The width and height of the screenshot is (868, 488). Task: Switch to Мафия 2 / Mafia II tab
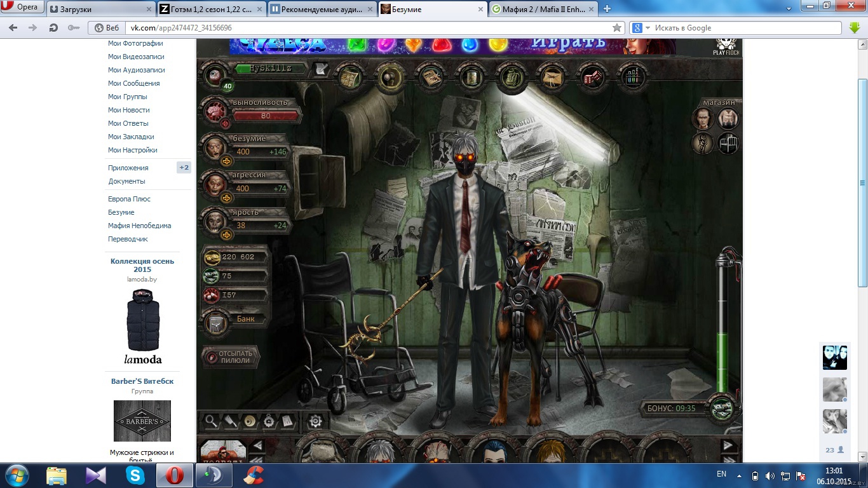point(543,9)
